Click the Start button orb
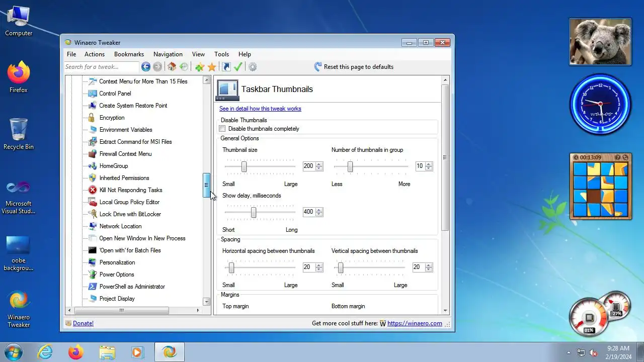Viewport: 644px width, 362px height. coord(14,352)
